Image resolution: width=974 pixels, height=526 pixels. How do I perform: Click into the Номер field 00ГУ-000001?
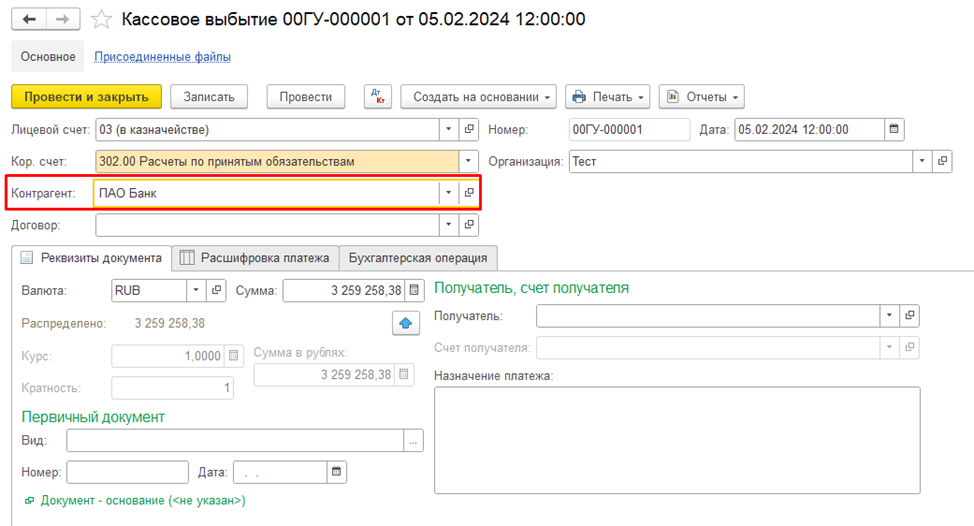[629, 129]
